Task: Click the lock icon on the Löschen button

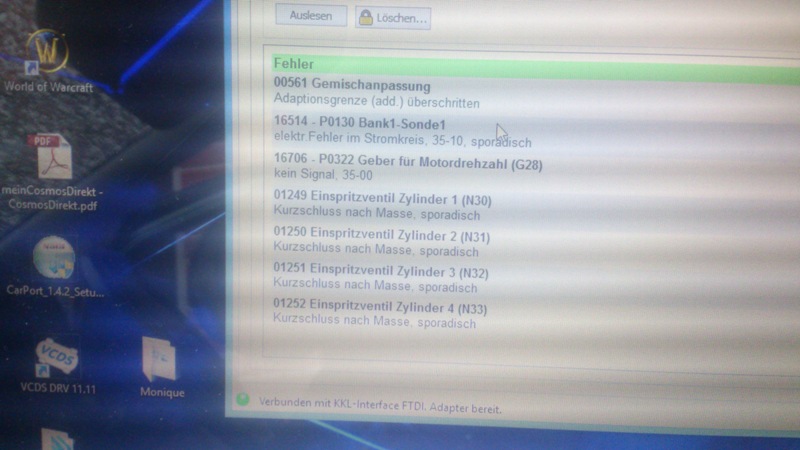Action: [366, 17]
